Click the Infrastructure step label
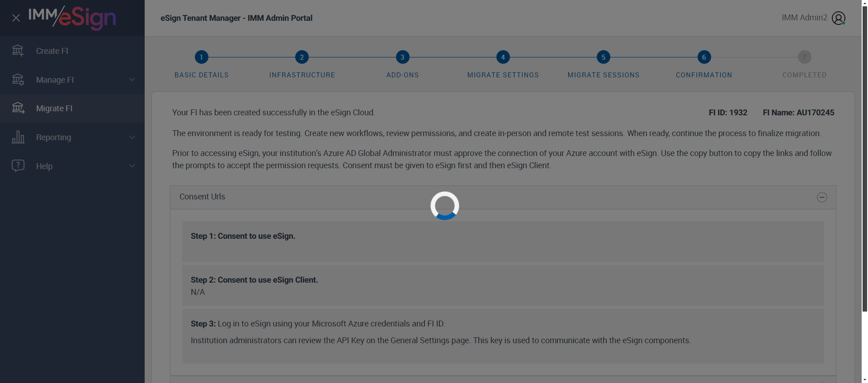This screenshot has height=383, width=868. coord(302,75)
